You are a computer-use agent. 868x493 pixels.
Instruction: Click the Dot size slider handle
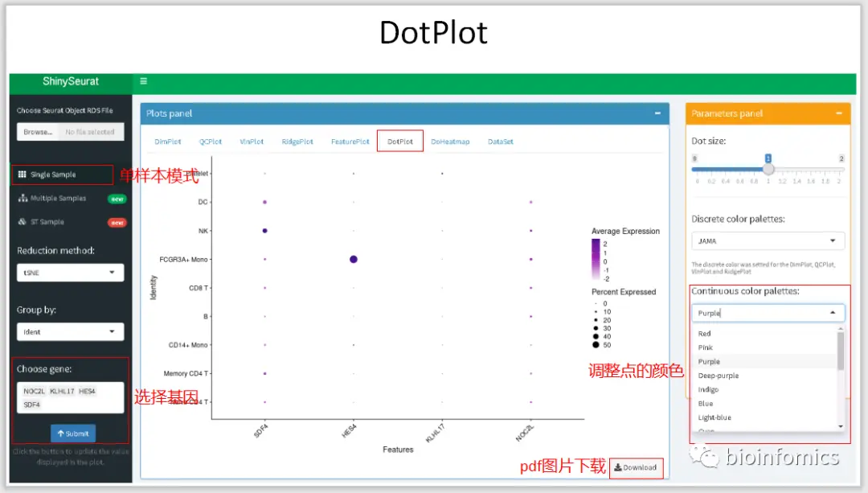coord(768,169)
